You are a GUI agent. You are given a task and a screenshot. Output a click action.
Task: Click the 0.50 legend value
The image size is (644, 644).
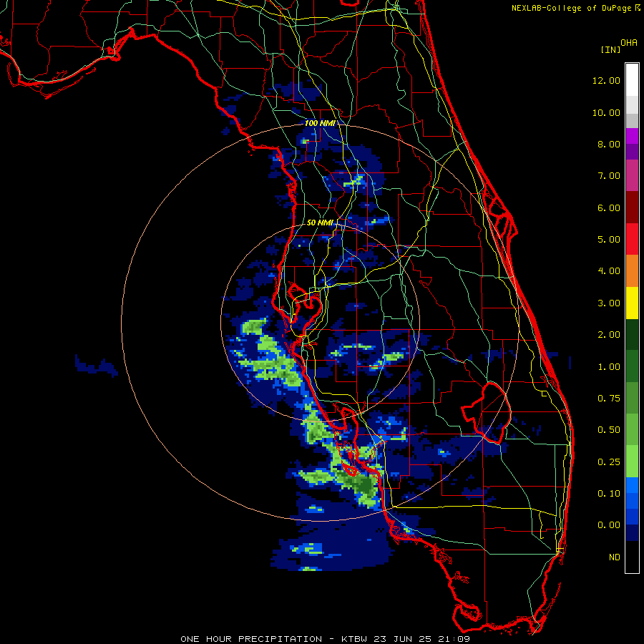point(609,430)
